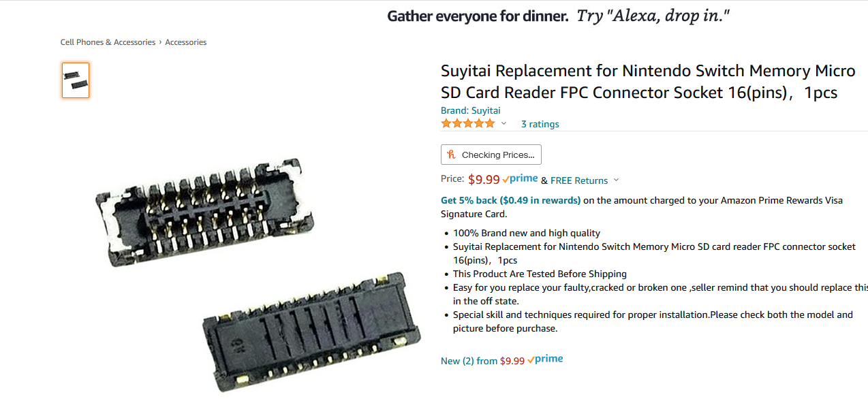Click the Prime logo beside New (2) offer
Viewport: 868px width, 416px height.
[x=545, y=359]
